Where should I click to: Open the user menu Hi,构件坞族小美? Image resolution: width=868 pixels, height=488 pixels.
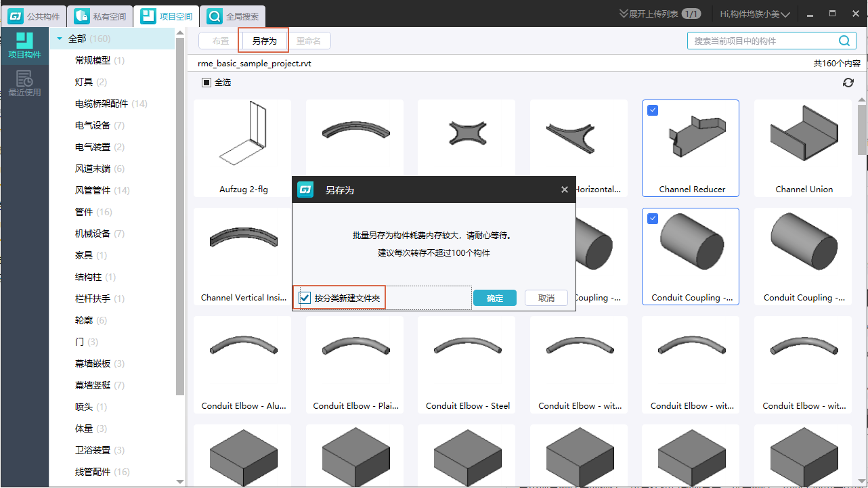coord(755,14)
